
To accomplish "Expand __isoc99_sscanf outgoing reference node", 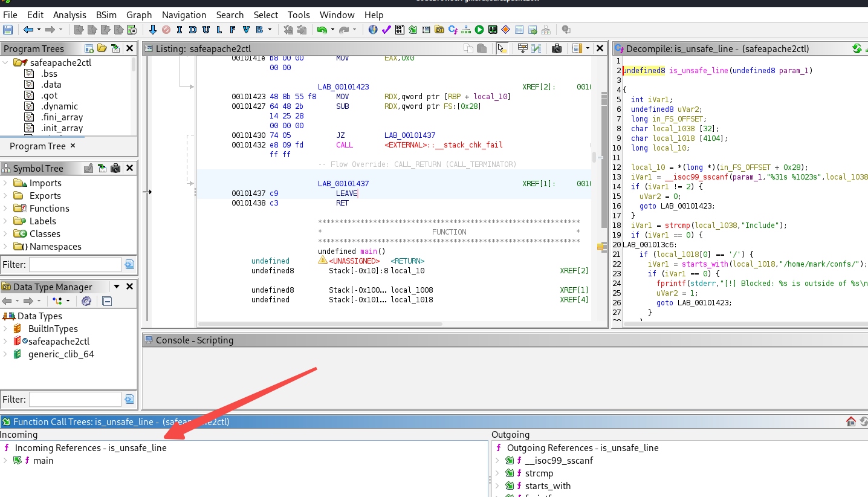I will click(x=498, y=461).
